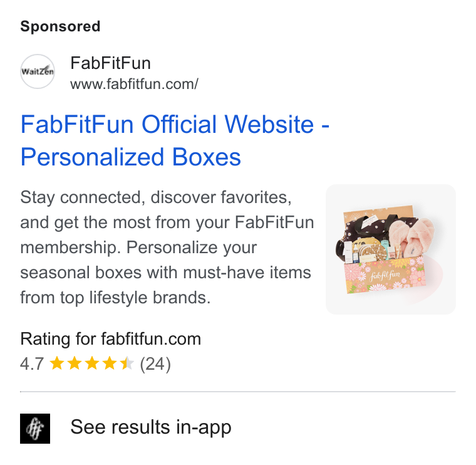The width and height of the screenshot is (476, 465).
Task: Click the half-filled fifth rating star
Action: click(x=127, y=363)
